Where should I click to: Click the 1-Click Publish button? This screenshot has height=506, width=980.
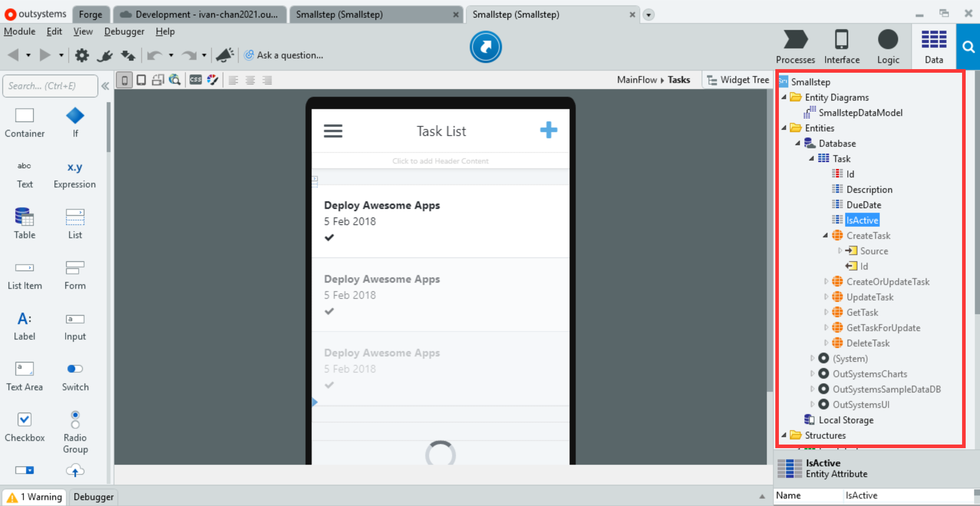tap(485, 47)
